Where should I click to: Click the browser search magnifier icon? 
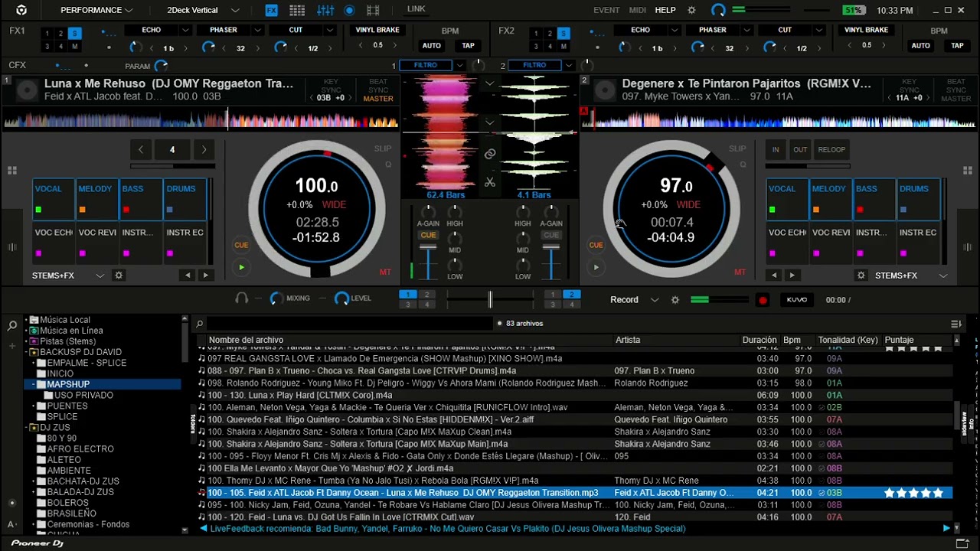12,326
